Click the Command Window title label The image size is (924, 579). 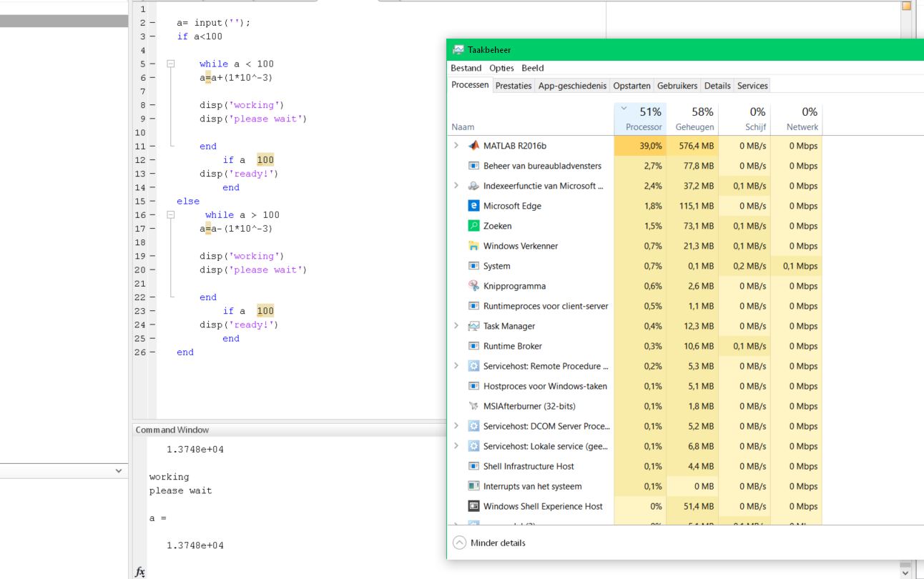(x=172, y=430)
